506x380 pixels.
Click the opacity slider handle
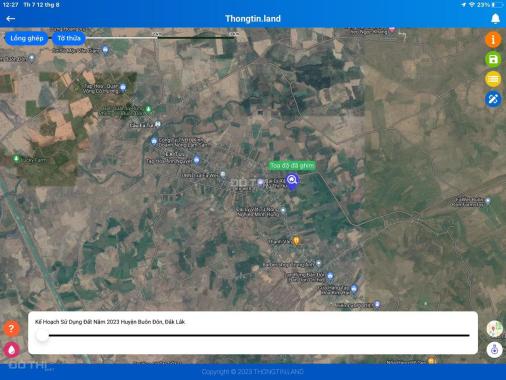(42, 335)
